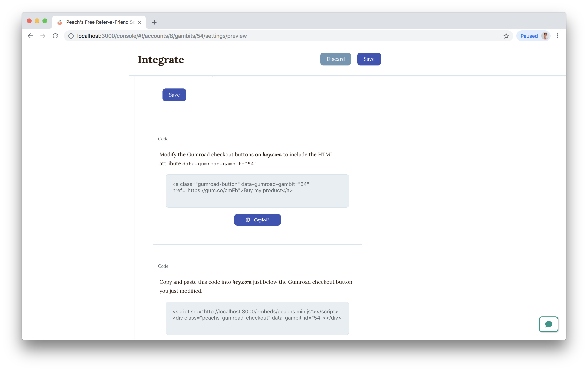588x371 pixels.
Task: Open the Chrome three-dot menu
Action: (557, 36)
